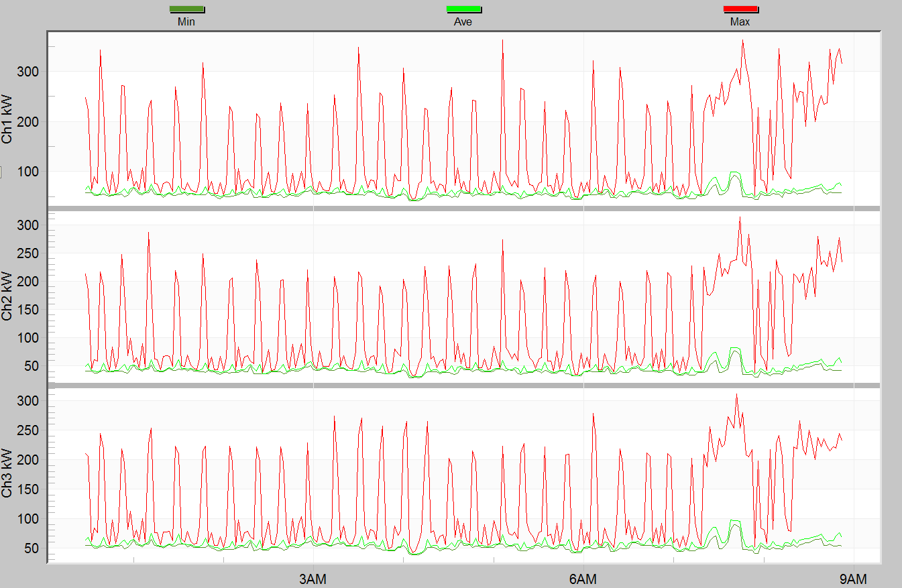
Task: Click the bright green Ave legend swatch
Action: [x=463, y=9]
